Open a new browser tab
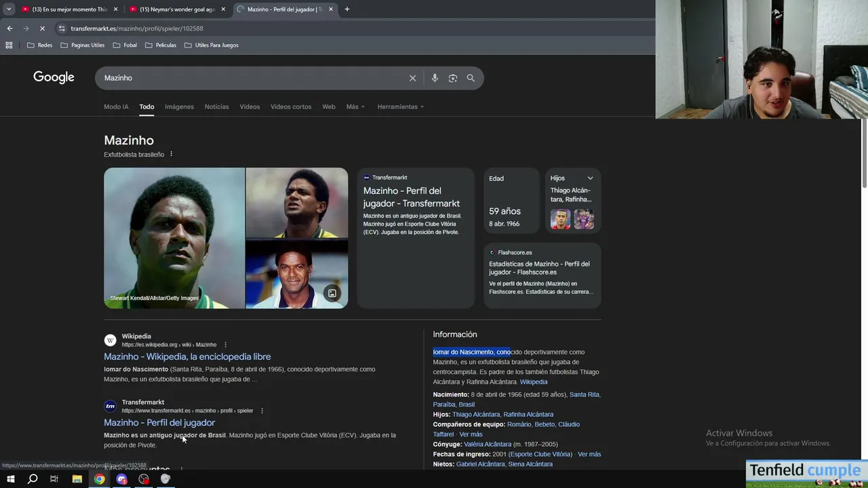 (347, 9)
